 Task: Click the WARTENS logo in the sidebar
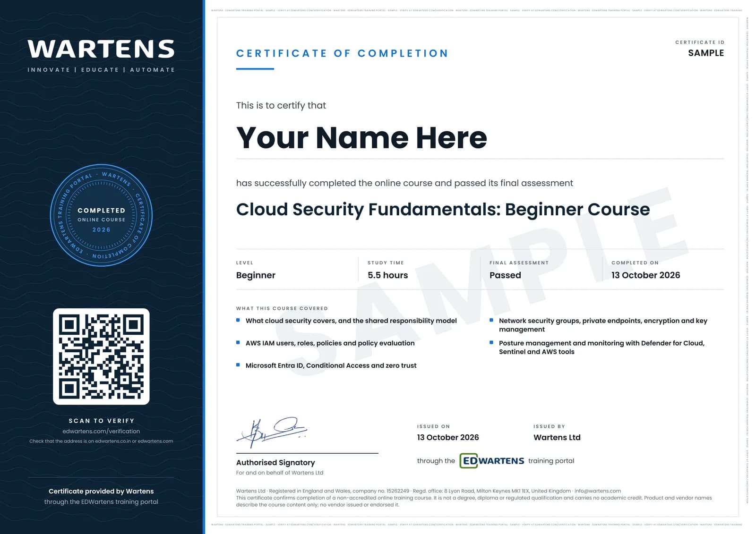(x=101, y=49)
